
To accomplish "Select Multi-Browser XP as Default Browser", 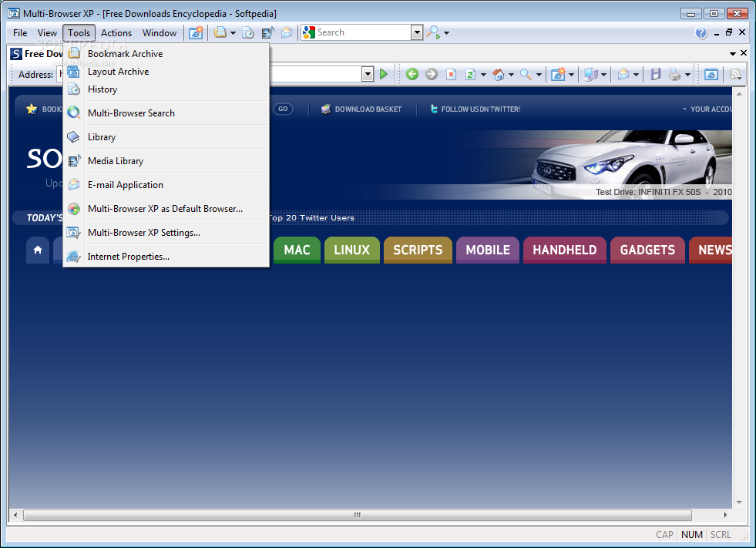I will [x=166, y=208].
